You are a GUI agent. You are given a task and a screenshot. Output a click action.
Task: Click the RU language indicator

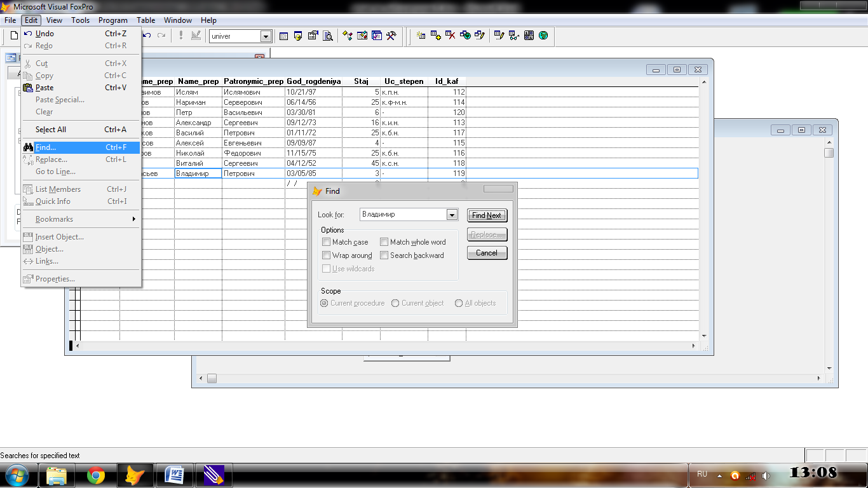[702, 474]
